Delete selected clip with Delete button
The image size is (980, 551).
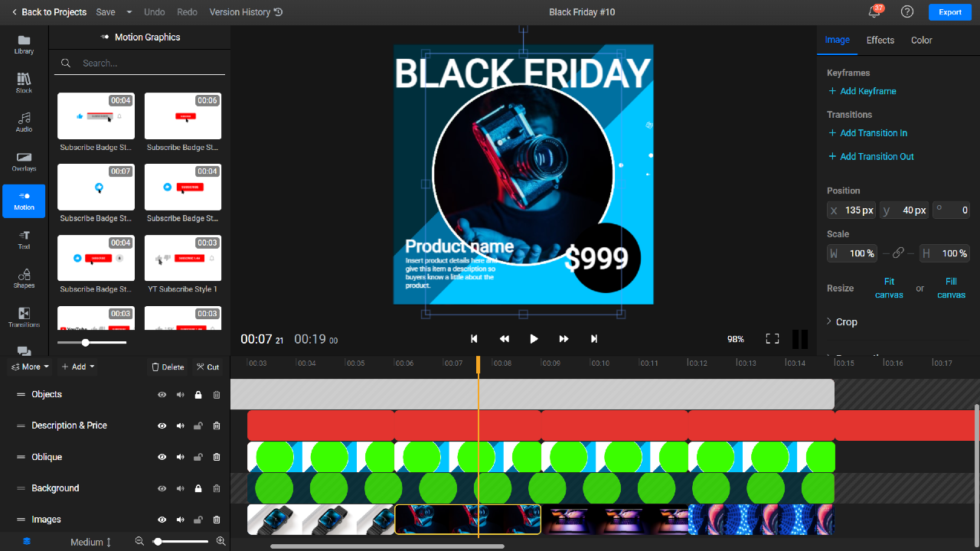click(x=168, y=367)
